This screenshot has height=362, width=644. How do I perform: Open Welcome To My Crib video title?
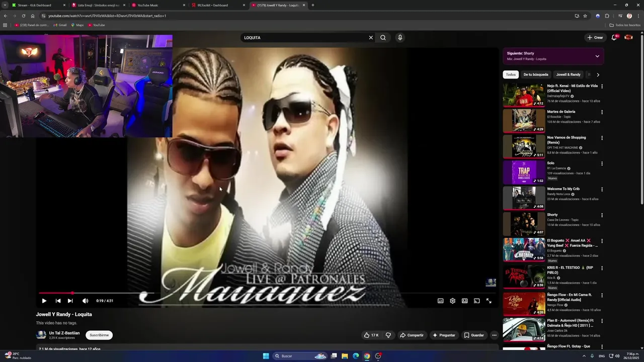tap(563, 189)
